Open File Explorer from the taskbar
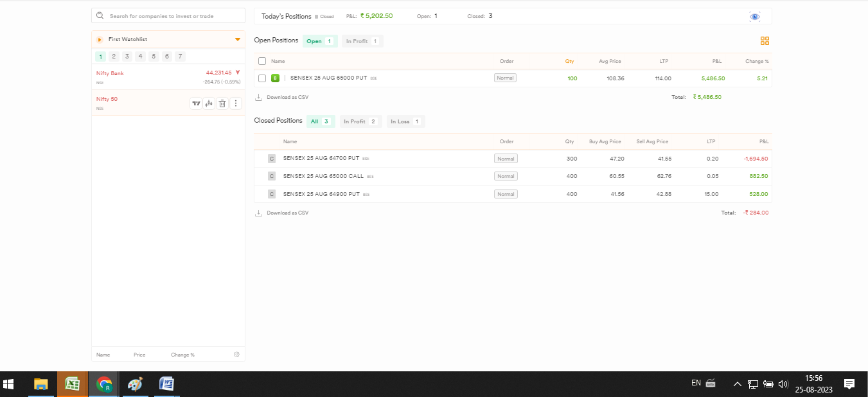 click(x=40, y=384)
